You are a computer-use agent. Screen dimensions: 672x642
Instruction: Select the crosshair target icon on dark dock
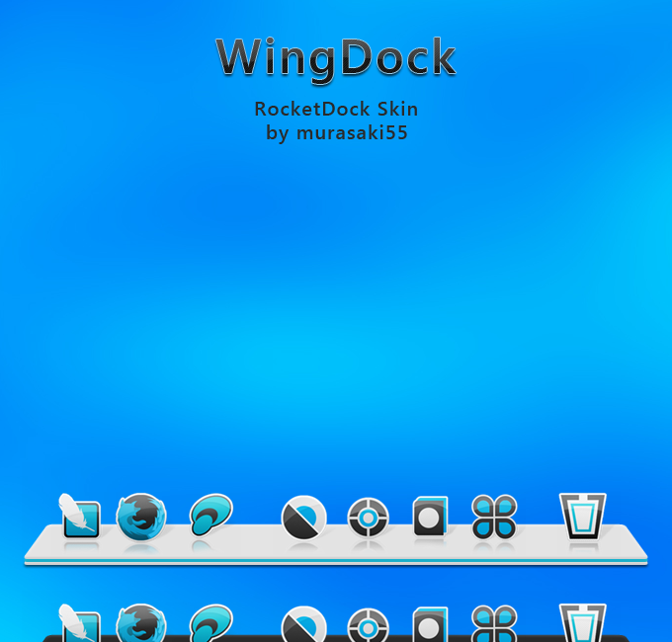(368, 625)
